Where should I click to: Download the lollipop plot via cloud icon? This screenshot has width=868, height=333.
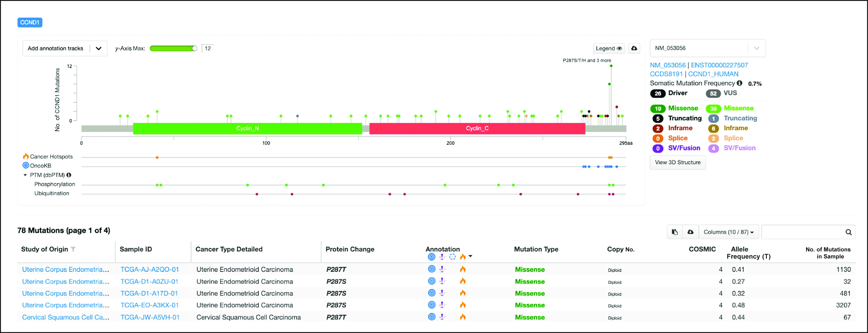tap(634, 48)
